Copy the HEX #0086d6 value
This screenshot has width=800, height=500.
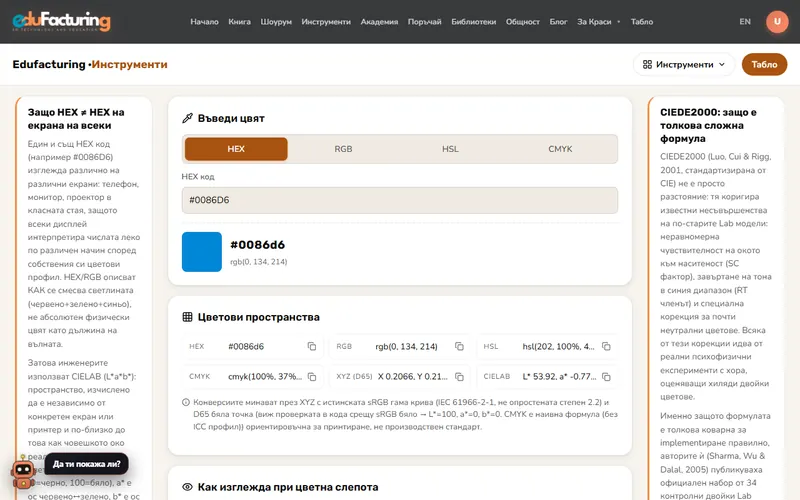coord(312,346)
